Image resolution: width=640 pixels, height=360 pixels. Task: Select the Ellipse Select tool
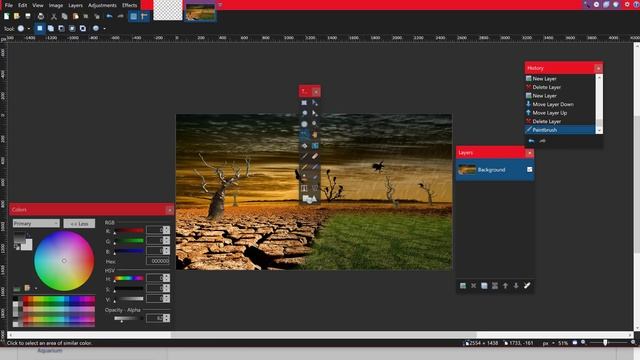[304, 124]
